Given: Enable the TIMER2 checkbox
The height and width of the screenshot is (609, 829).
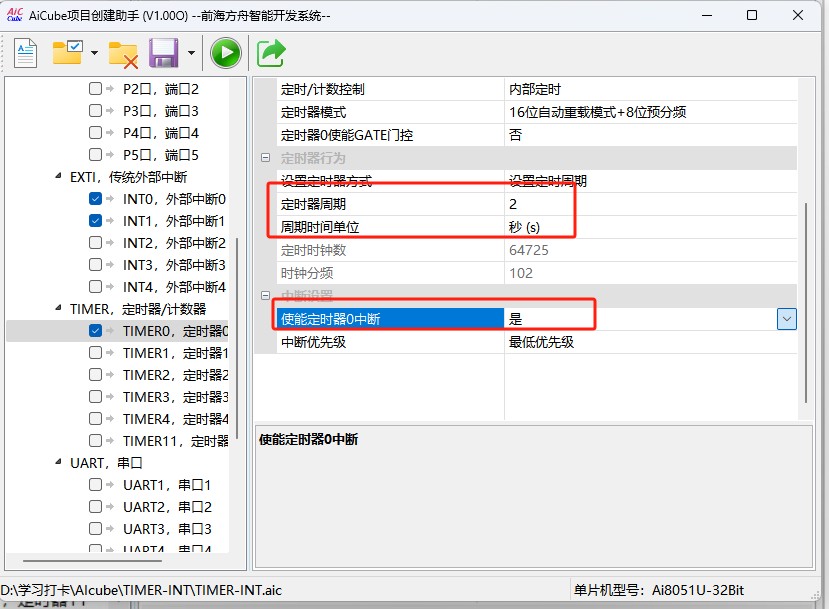Looking at the screenshot, I should tap(95, 375).
